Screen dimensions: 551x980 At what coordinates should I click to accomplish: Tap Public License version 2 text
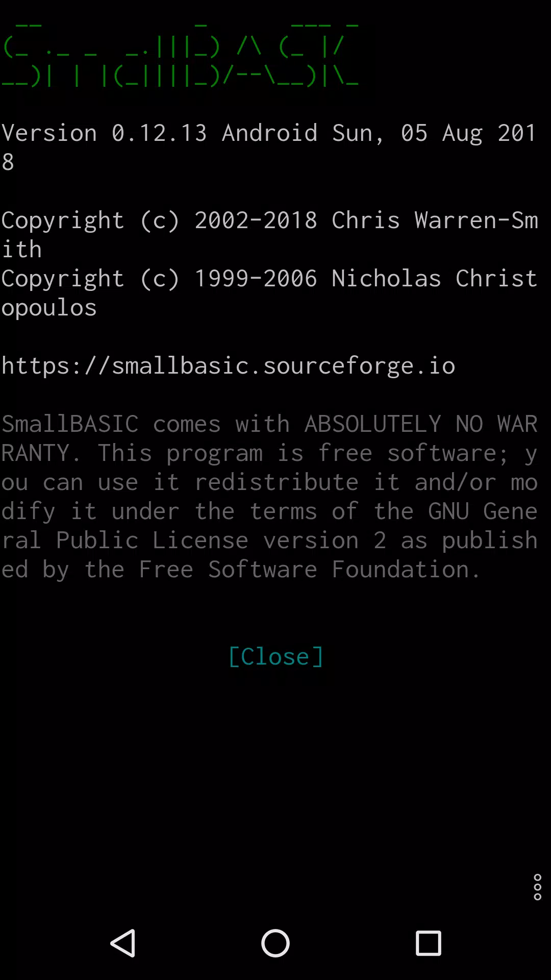(x=221, y=541)
